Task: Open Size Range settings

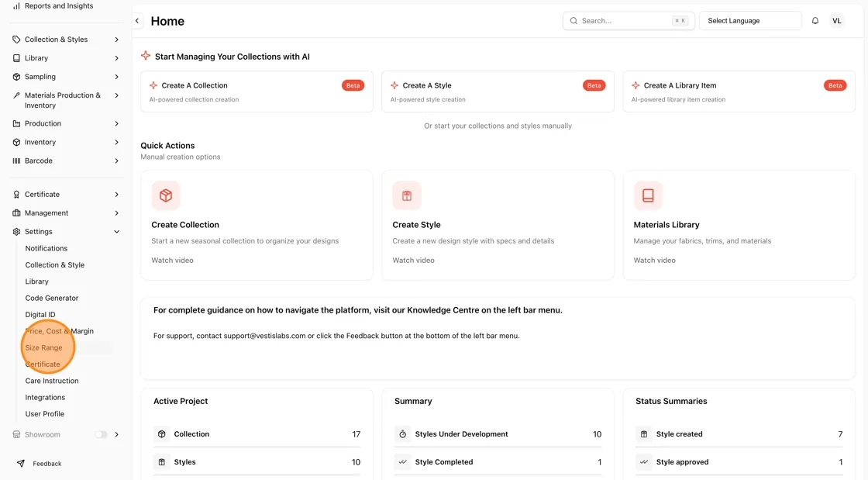Action: pos(43,347)
